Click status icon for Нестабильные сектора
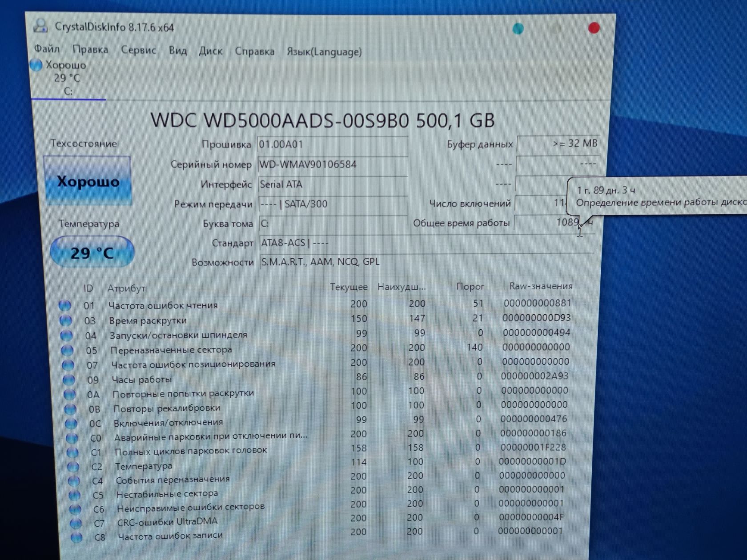 pos(75,495)
